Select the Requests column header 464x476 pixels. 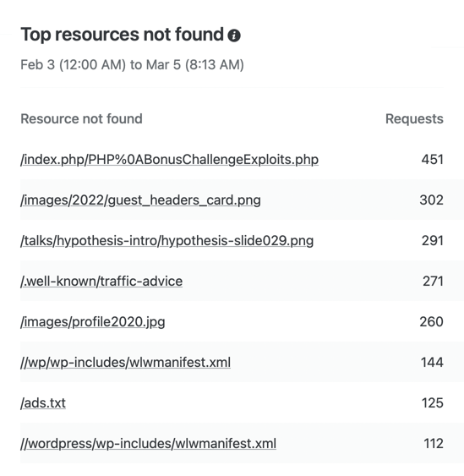click(x=414, y=119)
